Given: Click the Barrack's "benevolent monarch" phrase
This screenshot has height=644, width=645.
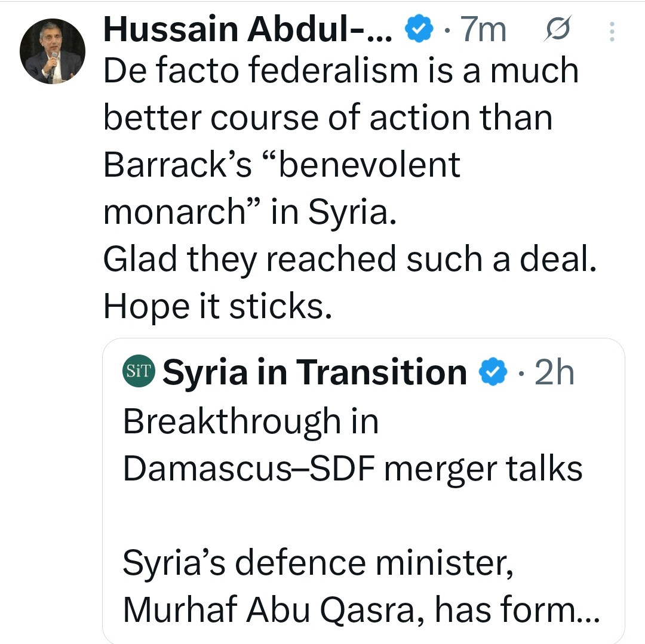Looking at the screenshot, I should pyautogui.click(x=282, y=188).
